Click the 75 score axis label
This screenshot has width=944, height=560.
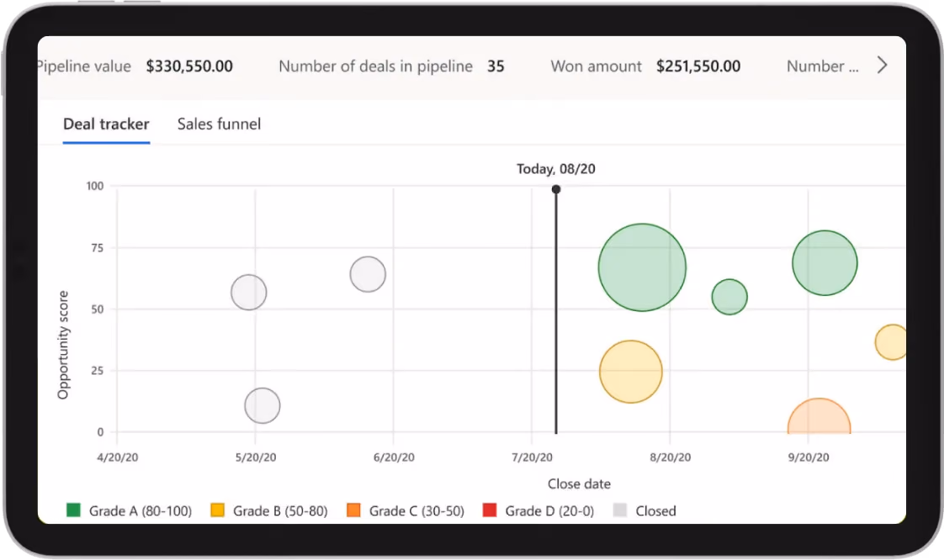tap(97, 248)
